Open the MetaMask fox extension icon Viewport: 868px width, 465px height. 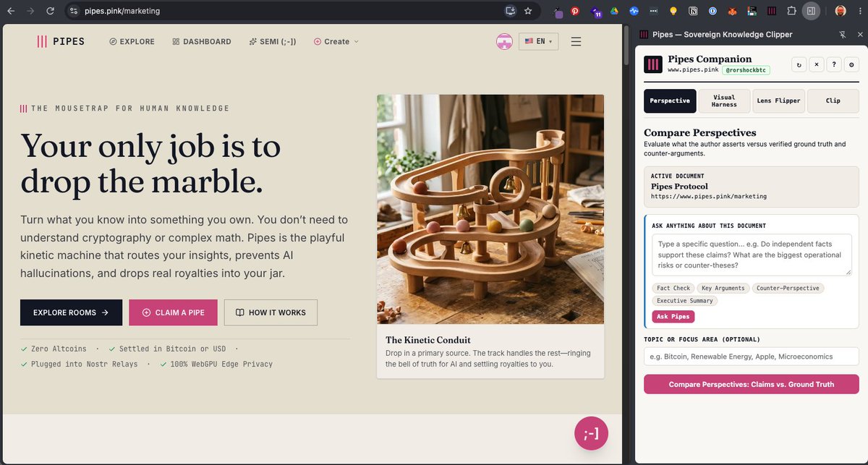point(732,11)
